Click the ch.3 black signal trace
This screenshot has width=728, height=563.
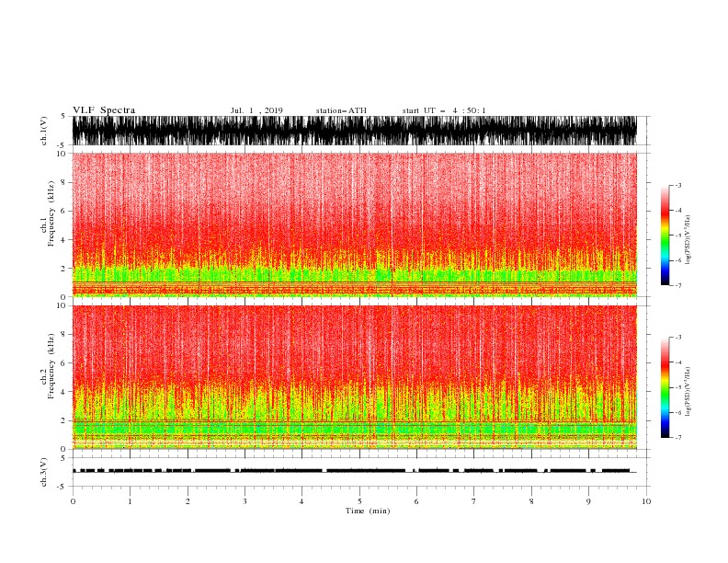pyautogui.click(x=354, y=471)
